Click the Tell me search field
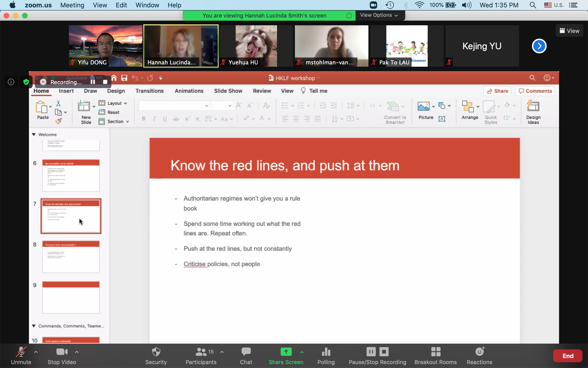This screenshot has width=588, height=368. (x=314, y=91)
